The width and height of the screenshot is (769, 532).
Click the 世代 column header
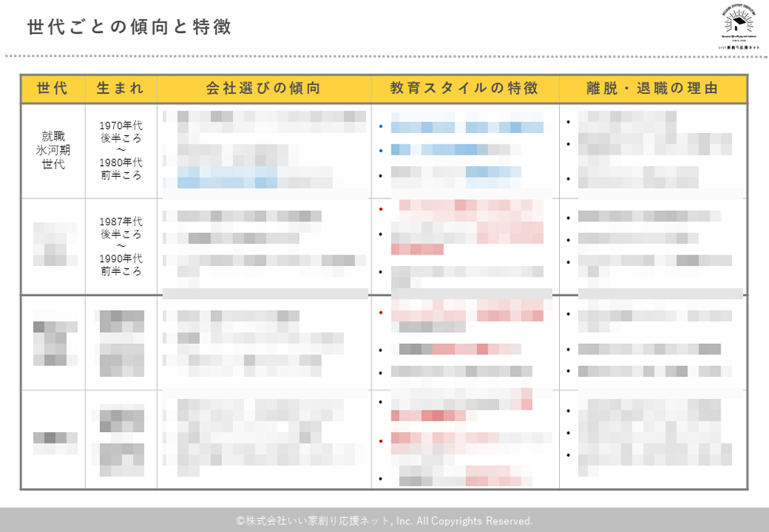pyautogui.click(x=52, y=88)
